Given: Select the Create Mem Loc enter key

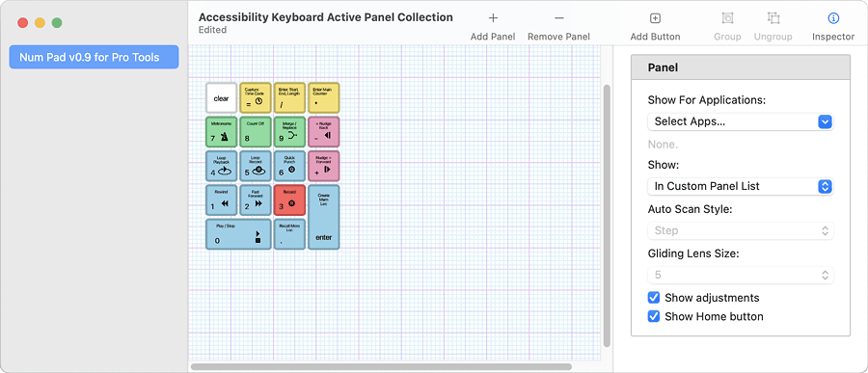Looking at the screenshot, I should tap(324, 217).
